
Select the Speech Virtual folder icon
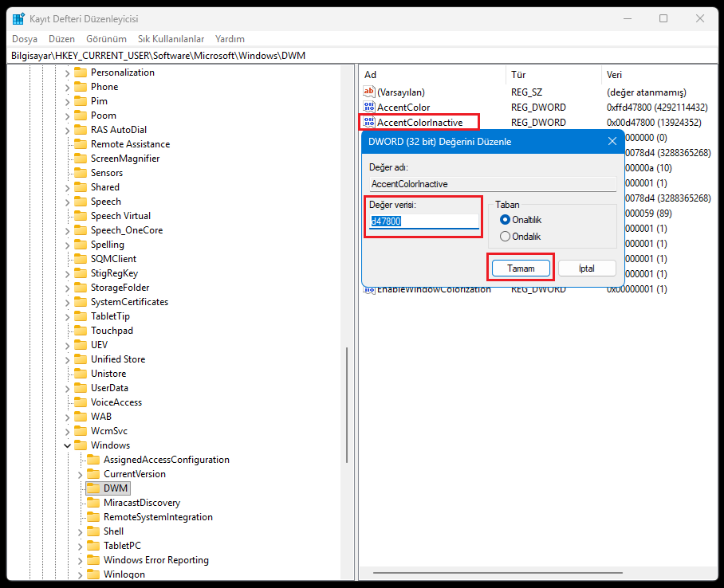click(81, 216)
